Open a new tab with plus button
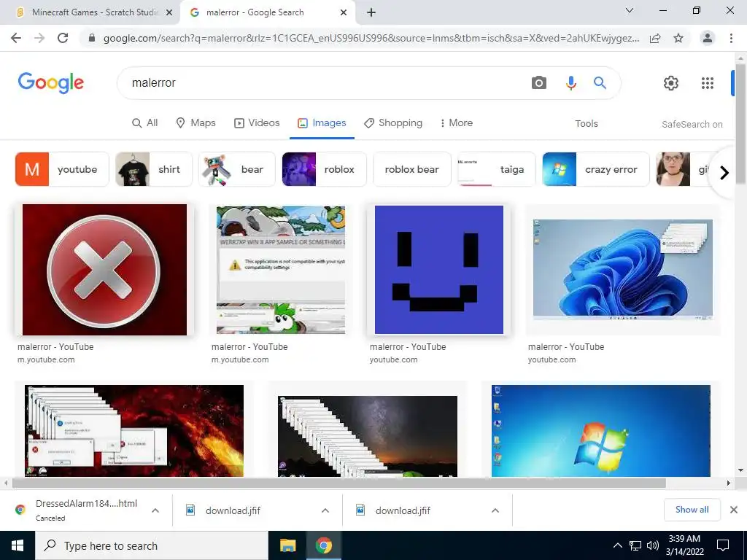The height and width of the screenshot is (560, 747). (371, 12)
